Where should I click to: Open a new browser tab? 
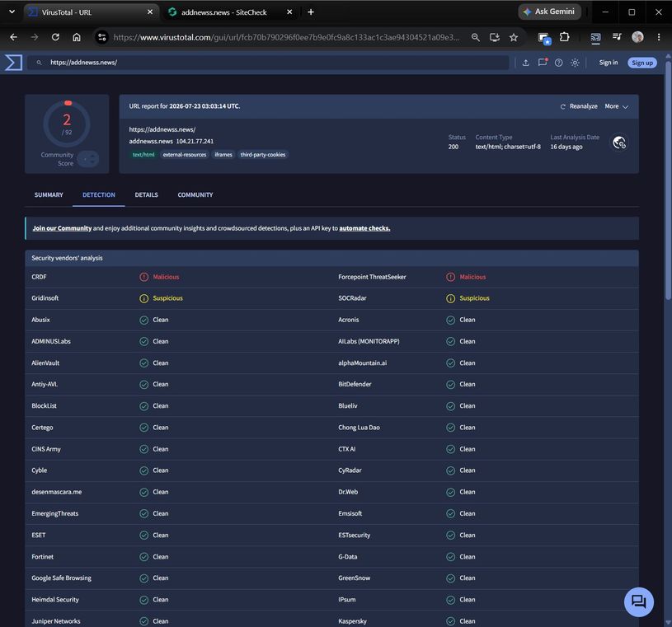pos(311,12)
